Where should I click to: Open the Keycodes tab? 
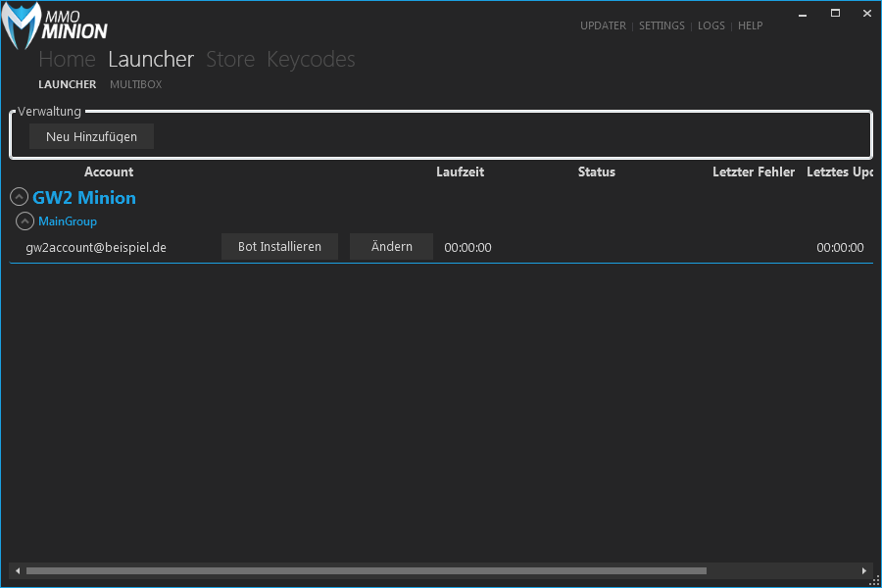click(311, 60)
